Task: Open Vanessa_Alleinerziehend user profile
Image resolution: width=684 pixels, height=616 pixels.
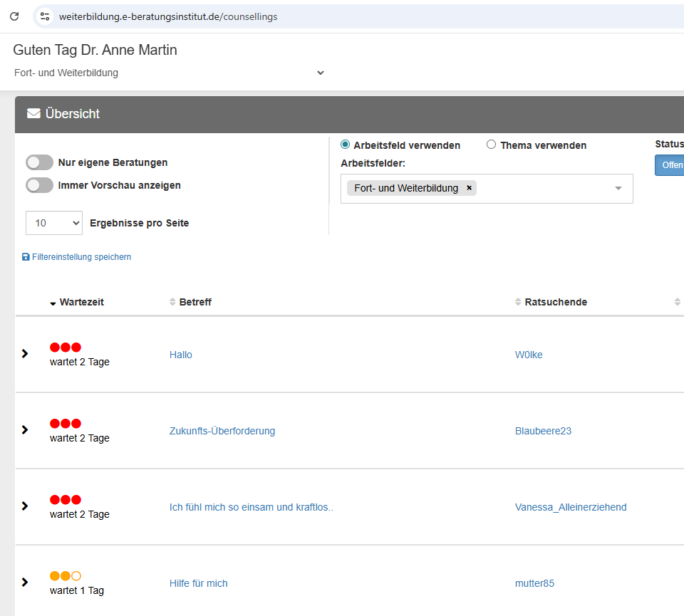Action: pos(571,508)
